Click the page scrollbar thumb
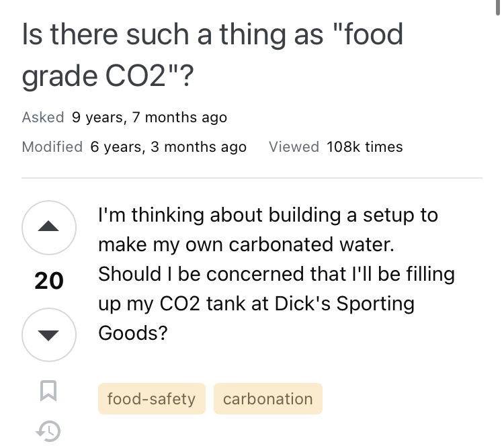504x446 pixels. (x=498, y=7)
